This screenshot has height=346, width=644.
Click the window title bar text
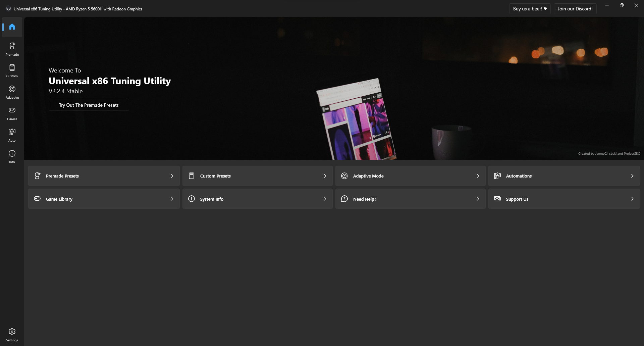click(78, 9)
